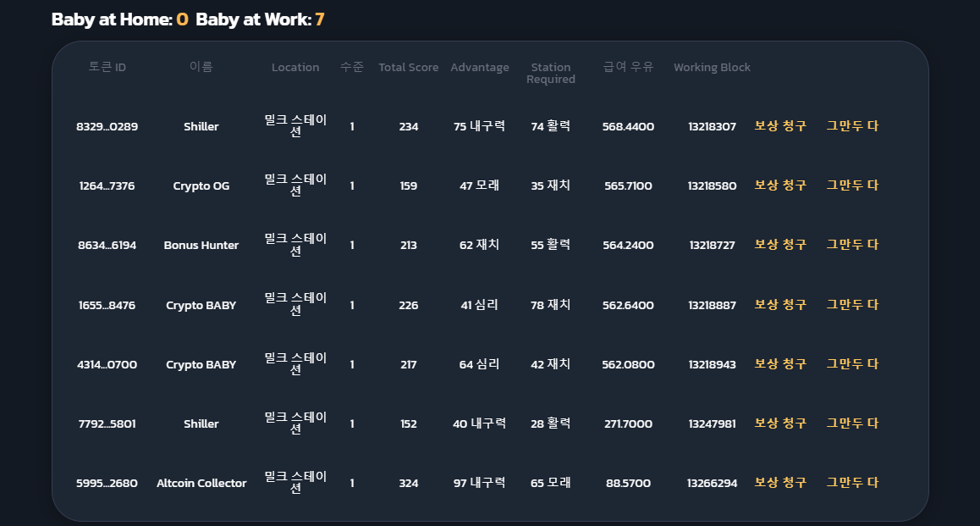Click 그만두 다 in the Crypto OG row
The height and width of the screenshot is (526, 980).
coord(852,185)
